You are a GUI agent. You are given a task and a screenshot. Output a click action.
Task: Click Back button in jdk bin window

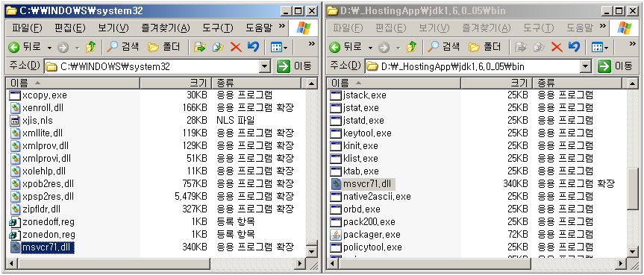[346, 48]
